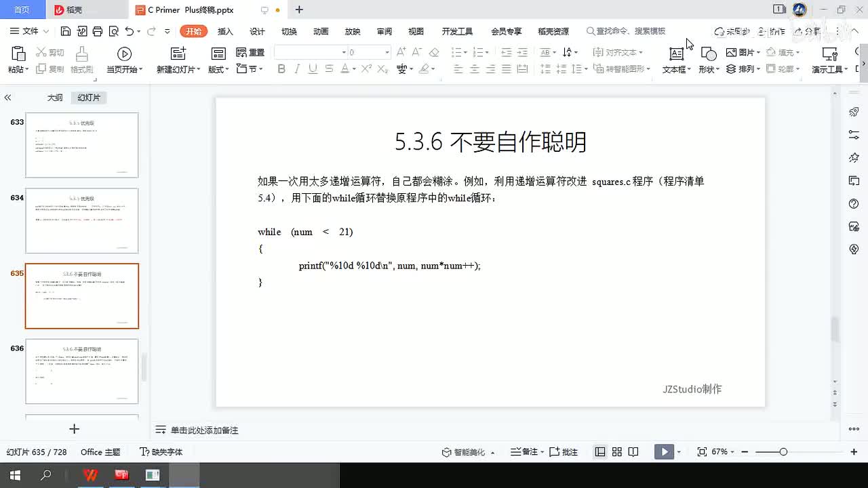The image size is (868, 488).
Task: Switch to normal view in status bar
Action: [x=600, y=452]
